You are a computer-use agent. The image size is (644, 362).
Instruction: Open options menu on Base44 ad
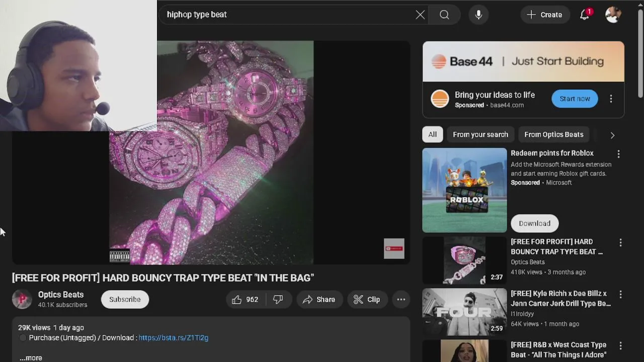coord(611,99)
